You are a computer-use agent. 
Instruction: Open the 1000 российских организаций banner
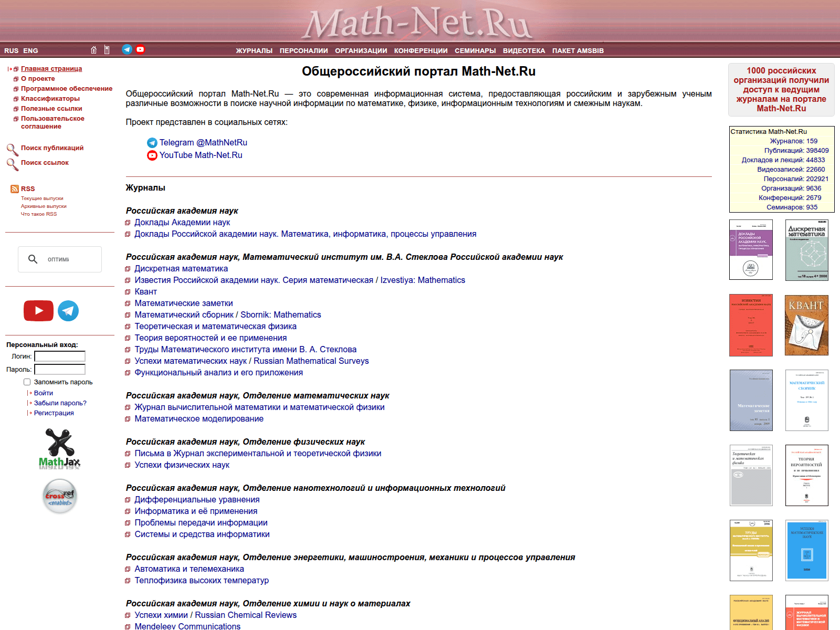tap(781, 90)
